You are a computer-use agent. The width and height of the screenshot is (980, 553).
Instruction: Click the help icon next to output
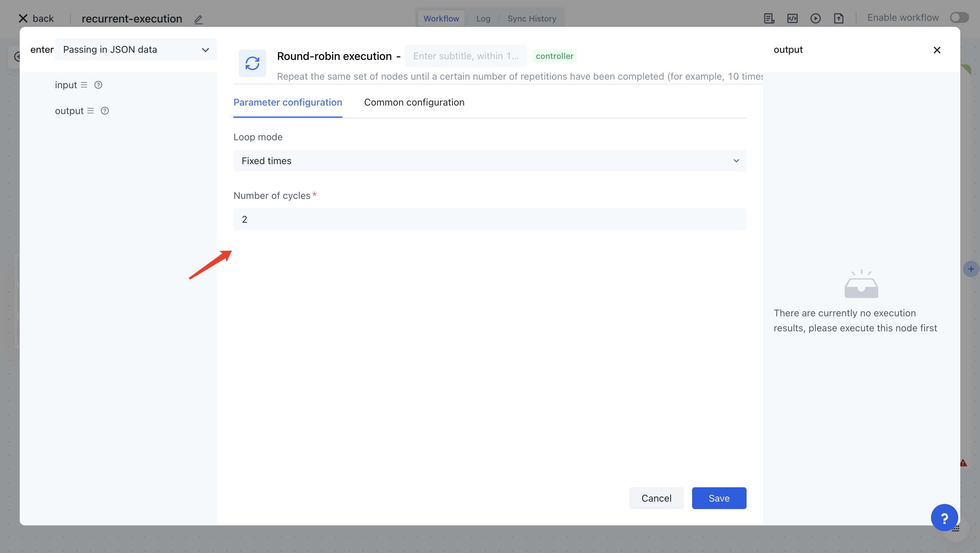click(104, 111)
